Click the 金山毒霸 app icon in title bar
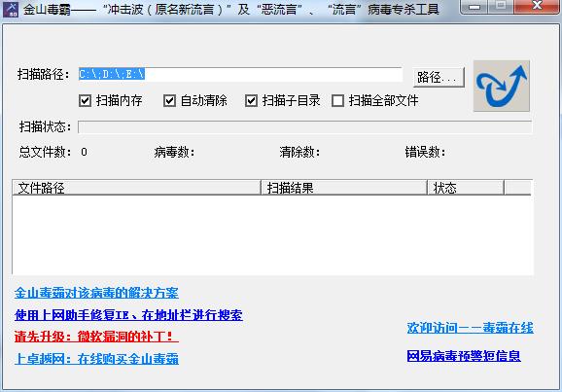The height and width of the screenshot is (392, 562). click(11, 10)
